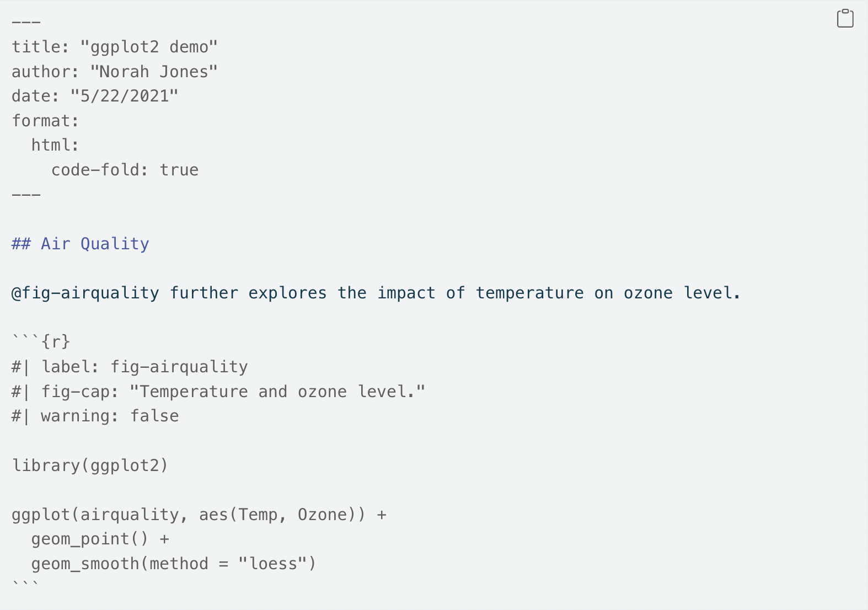Image resolution: width=868 pixels, height=610 pixels.
Task: Click the library(ggplot2) line
Action: [x=90, y=465]
